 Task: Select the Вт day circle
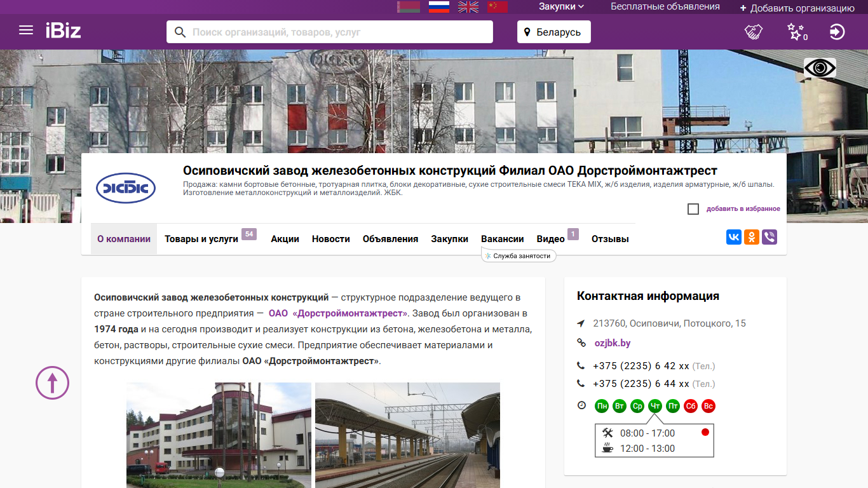pyautogui.click(x=620, y=406)
